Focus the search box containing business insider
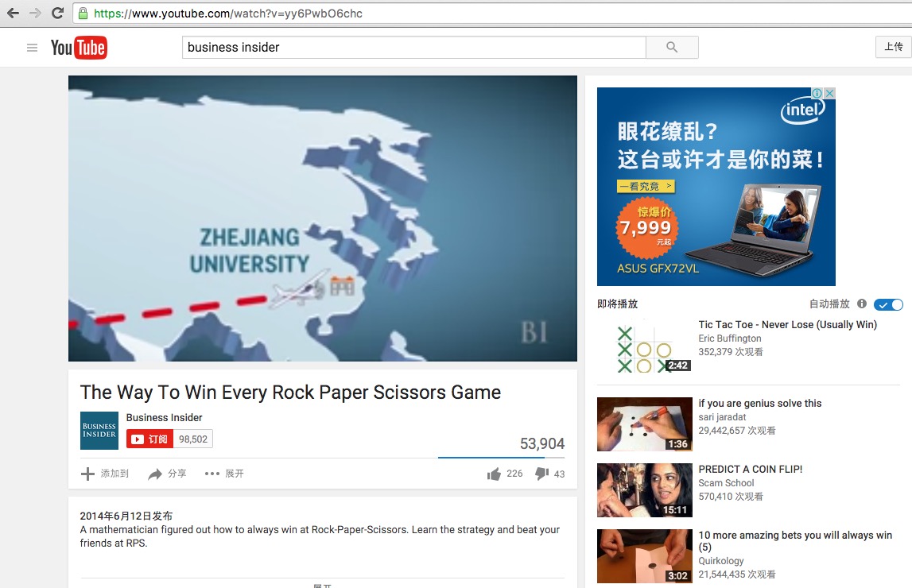The width and height of the screenshot is (912, 588). [x=413, y=47]
